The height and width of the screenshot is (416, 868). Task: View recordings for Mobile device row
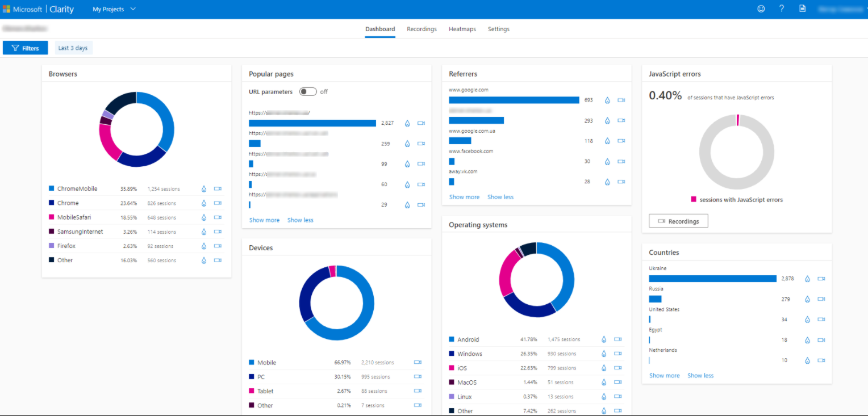click(x=418, y=363)
